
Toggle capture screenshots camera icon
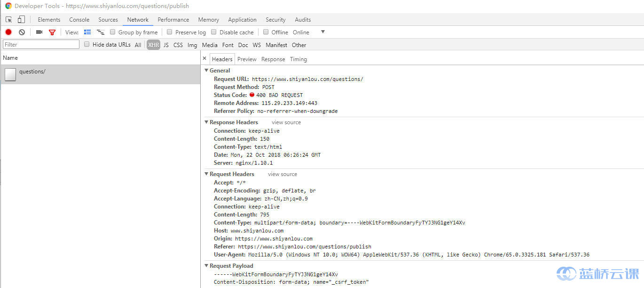coord(39,32)
